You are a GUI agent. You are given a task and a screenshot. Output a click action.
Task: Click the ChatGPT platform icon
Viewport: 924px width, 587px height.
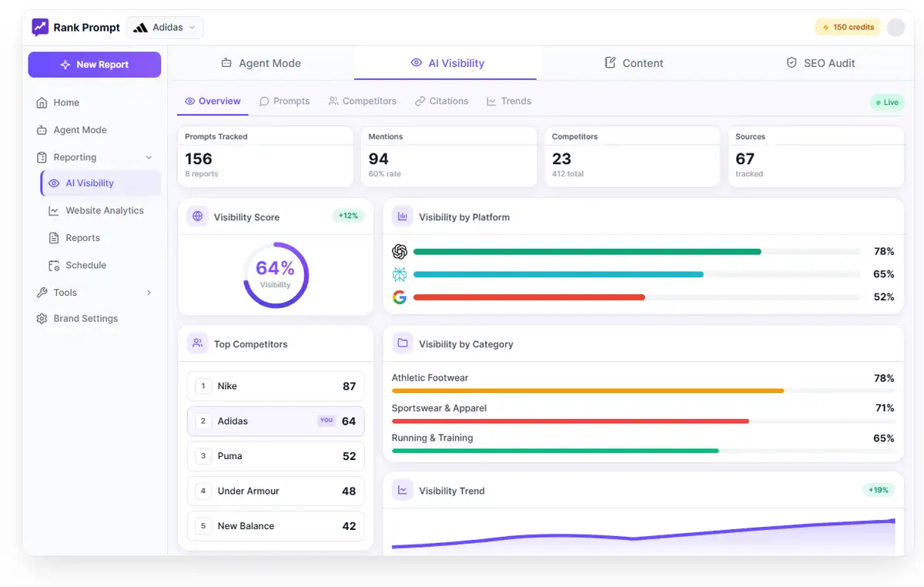(399, 252)
